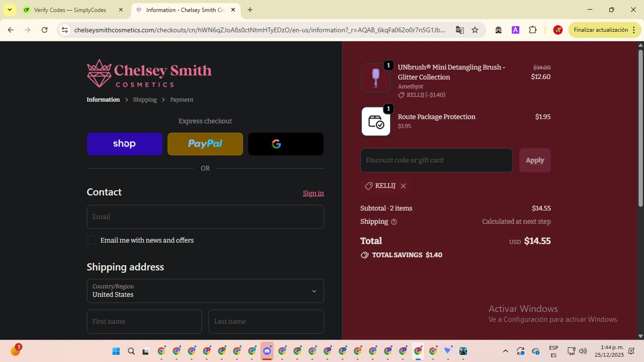Click the Sign in link
The width and height of the screenshot is (644, 362).
[x=313, y=193]
